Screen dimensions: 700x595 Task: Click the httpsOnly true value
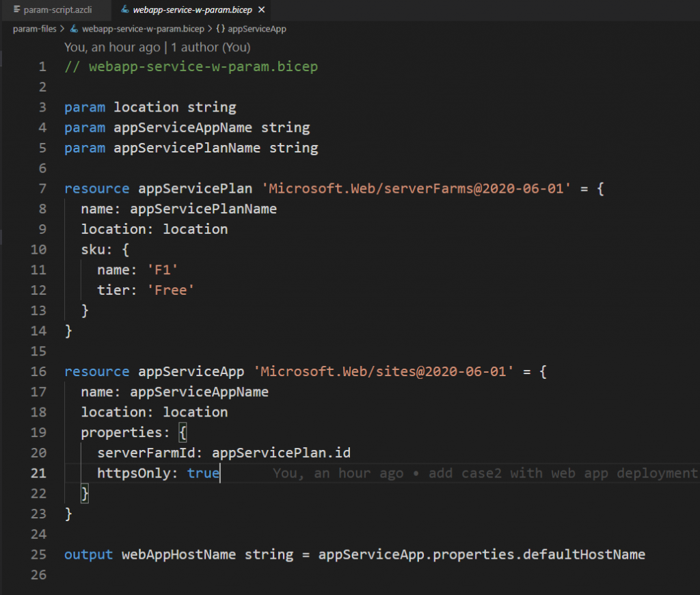click(x=203, y=473)
